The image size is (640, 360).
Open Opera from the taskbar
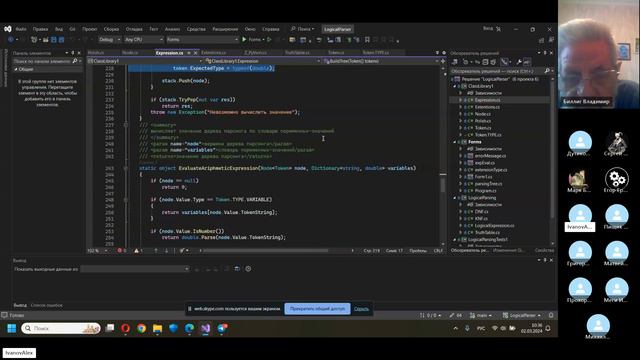coord(125,328)
